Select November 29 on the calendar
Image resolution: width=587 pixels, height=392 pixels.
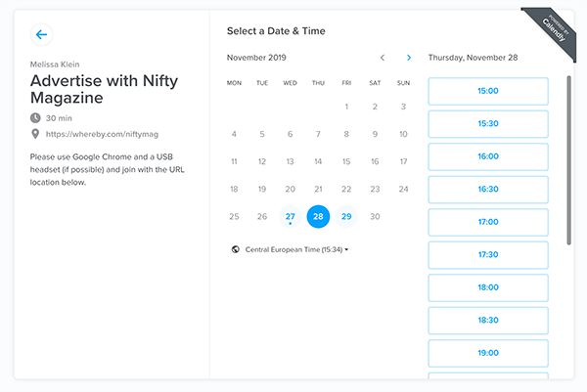pyautogui.click(x=346, y=216)
